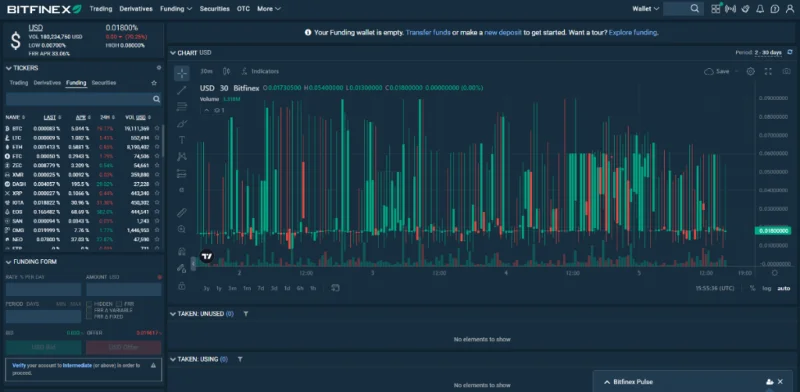Screen dimensions: 800x392
Task: Toggle percentage scale on chart
Action: pos(753,288)
